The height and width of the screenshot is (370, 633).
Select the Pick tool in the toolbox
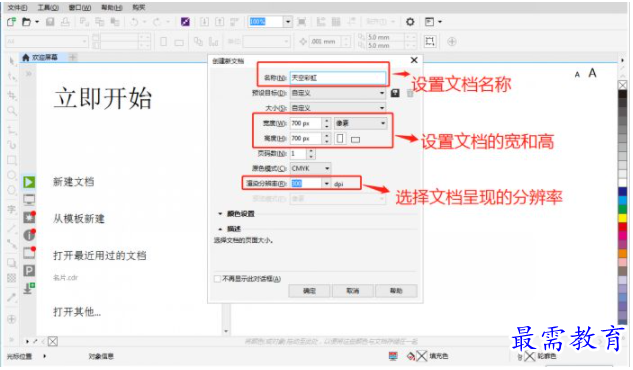(12, 61)
